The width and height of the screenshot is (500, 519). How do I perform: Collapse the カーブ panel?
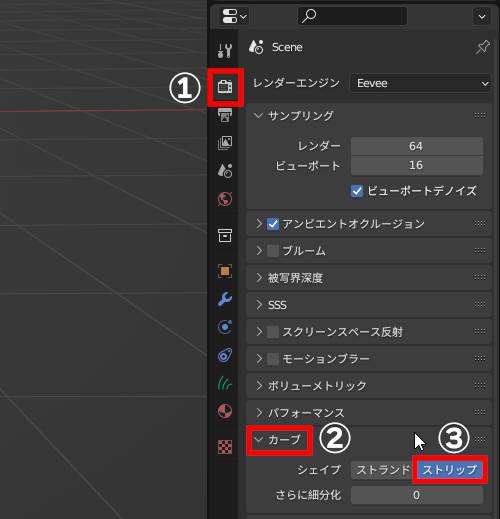pyautogui.click(x=258, y=439)
